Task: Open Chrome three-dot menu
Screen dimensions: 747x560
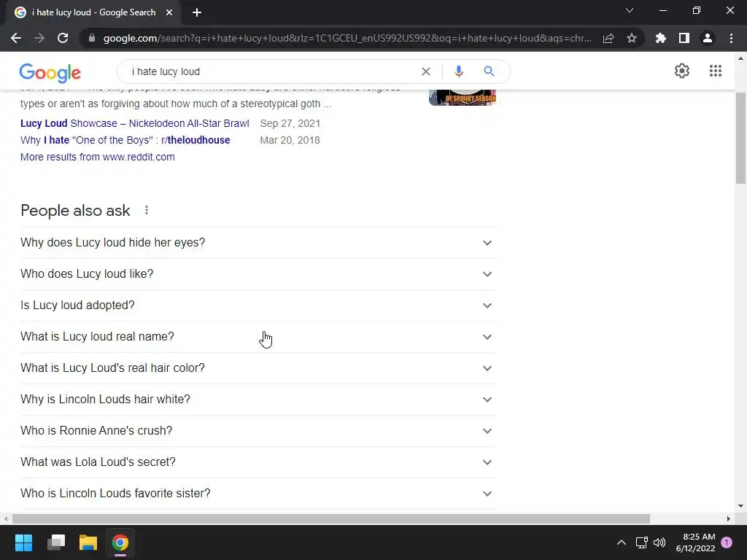Action: click(x=731, y=38)
